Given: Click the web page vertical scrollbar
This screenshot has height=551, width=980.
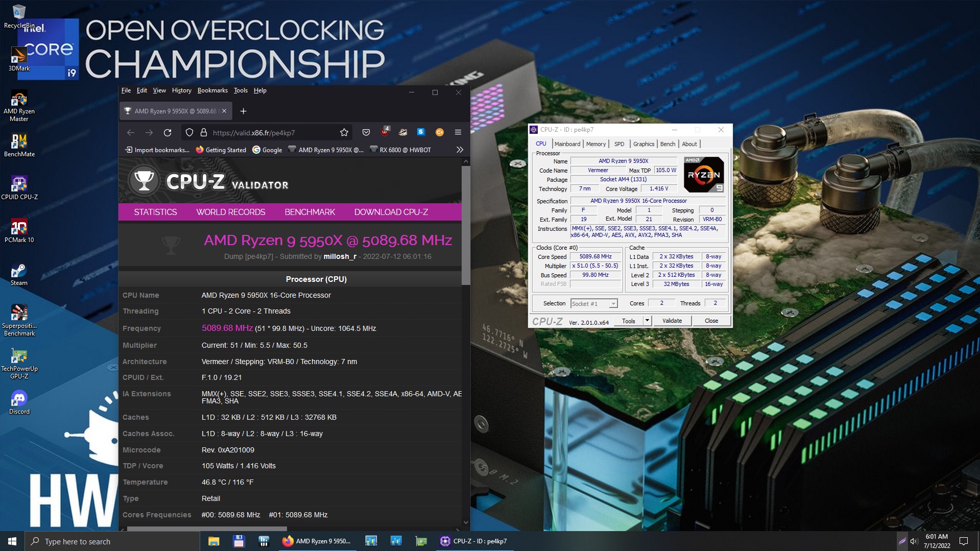Looking at the screenshot, I should [466, 225].
